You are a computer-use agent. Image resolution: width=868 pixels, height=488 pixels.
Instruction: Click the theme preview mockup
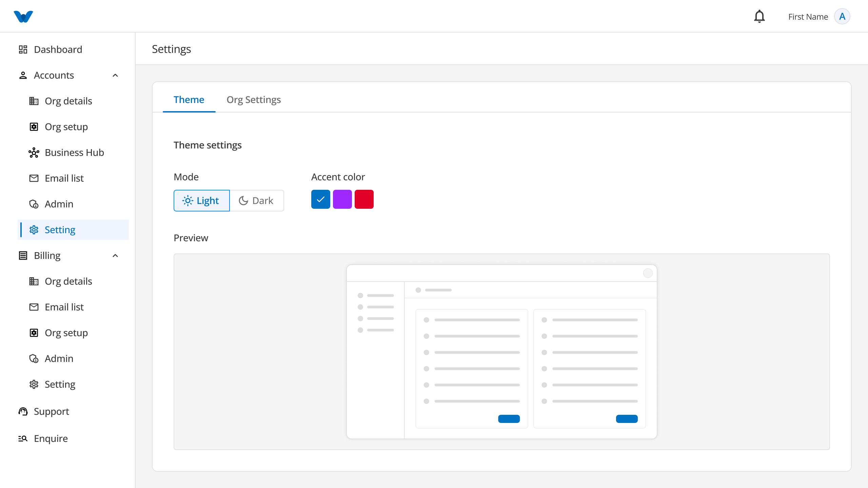point(502,352)
